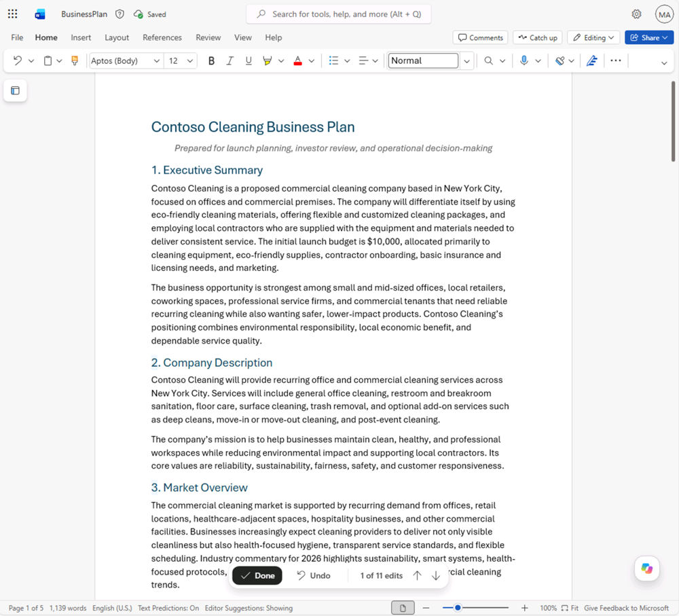The image size is (679, 616).
Task: Expand the ribbon with the chevron
Action: coord(664,63)
